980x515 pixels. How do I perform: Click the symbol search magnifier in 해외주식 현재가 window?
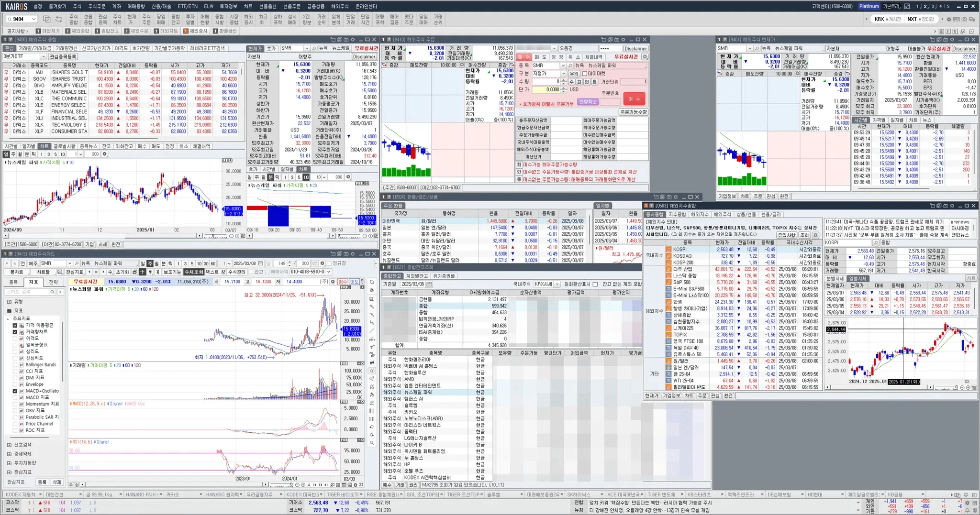(x=757, y=48)
